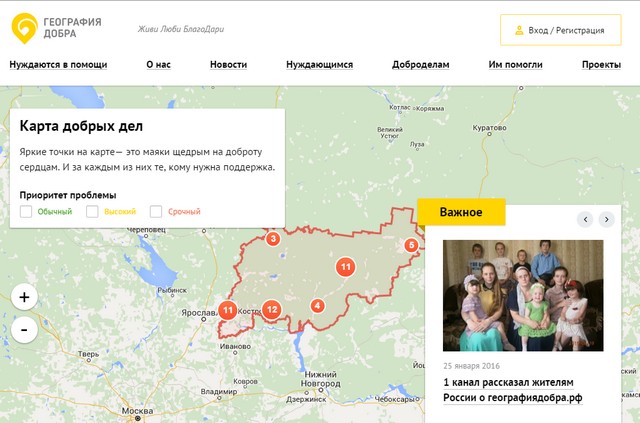The height and width of the screenshot is (423, 640).
Task: Click the Важное yellow label
Action: coord(461,212)
